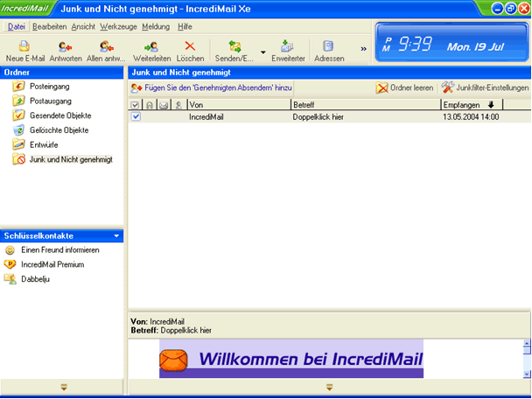This screenshot has width=532, height=399.
Task: Toggle the checkbox for IncrediMail message
Action: point(136,116)
